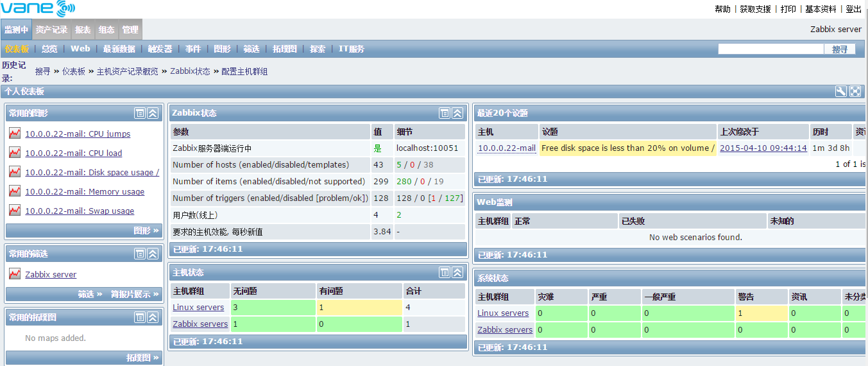Open menu icon of 主机状态 widget

(x=445, y=272)
